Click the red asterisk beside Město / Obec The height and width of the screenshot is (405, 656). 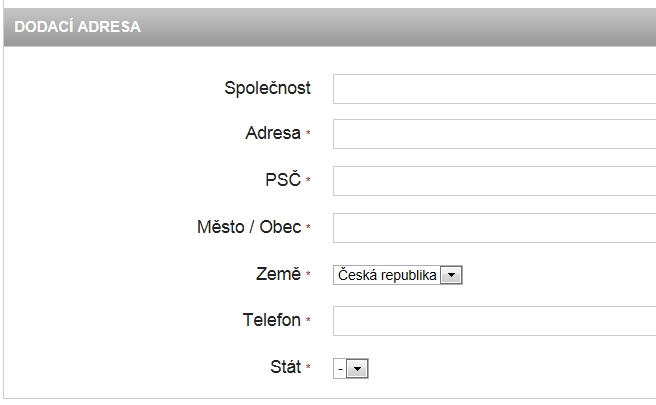(x=308, y=229)
